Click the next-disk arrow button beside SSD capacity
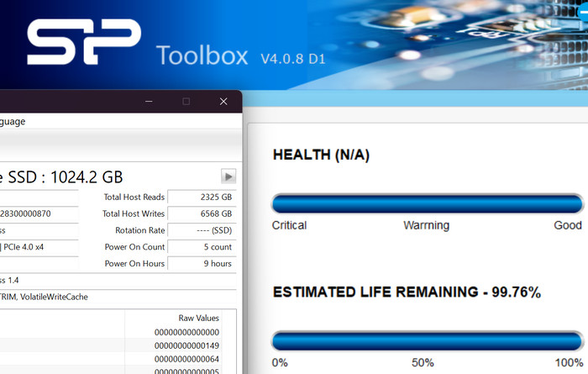 (228, 176)
